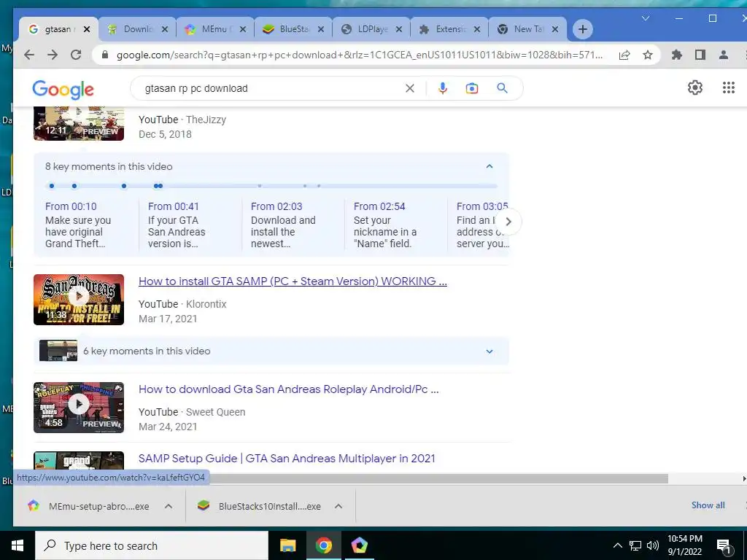Switch to the New Tab tab
Image resolution: width=747 pixels, height=560 pixels.
coord(527,29)
